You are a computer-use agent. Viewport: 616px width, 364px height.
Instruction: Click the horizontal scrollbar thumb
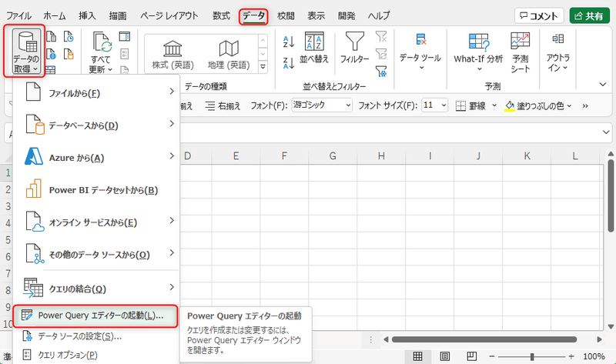point(484,339)
